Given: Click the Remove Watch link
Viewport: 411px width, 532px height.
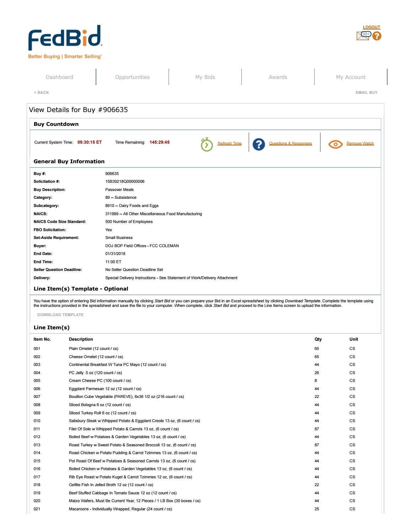Looking at the screenshot, I should [360, 143].
